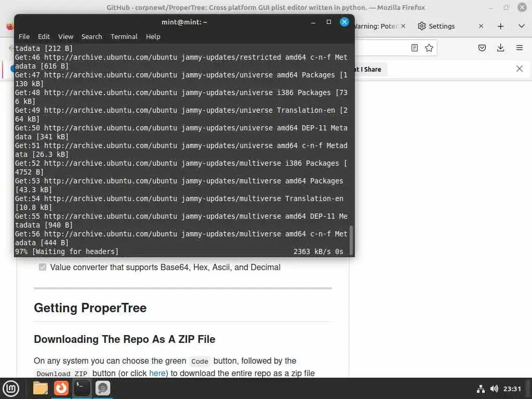Close the terminal window
The height and width of the screenshot is (399, 532).
[x=344, y=22]
